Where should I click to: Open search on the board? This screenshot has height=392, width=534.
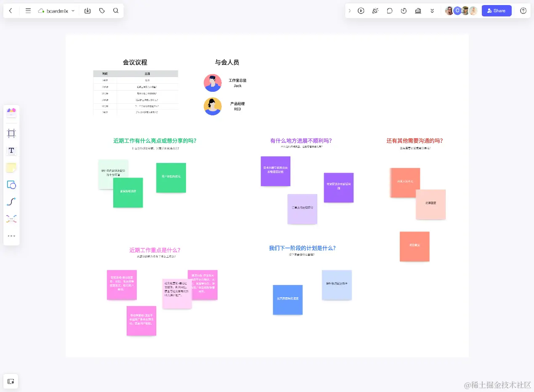pos(116,11)
